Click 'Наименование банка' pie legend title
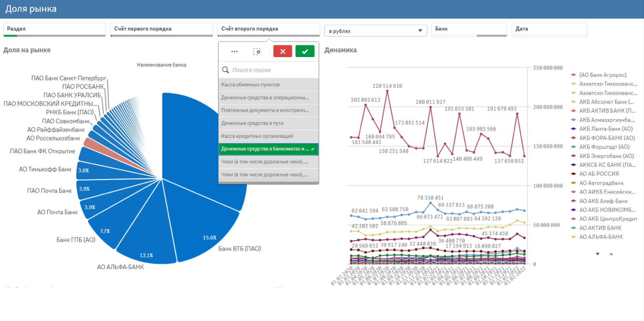 click(x=162, y=65)
